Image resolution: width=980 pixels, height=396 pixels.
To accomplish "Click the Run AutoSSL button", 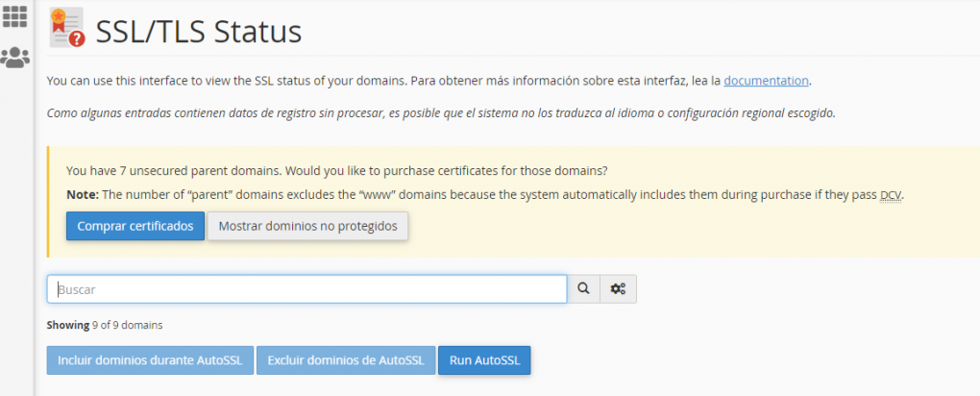I will coord(484,360).
